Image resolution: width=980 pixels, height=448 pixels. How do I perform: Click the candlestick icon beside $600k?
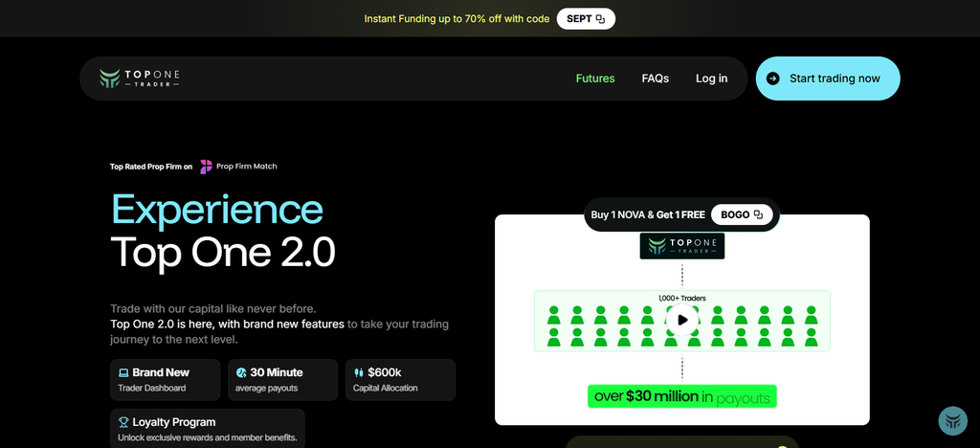coord(358,373)
